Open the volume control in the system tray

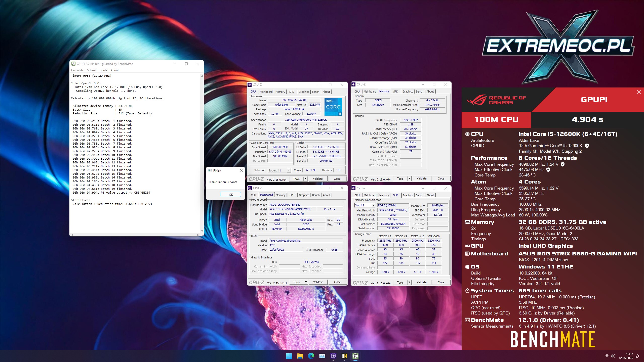click(613, 356)
